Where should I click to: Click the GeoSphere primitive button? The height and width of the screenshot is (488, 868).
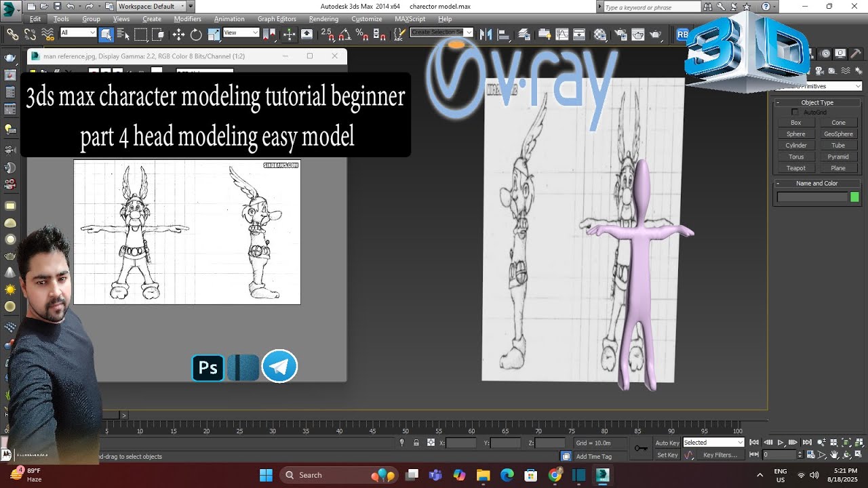[838, 134]
